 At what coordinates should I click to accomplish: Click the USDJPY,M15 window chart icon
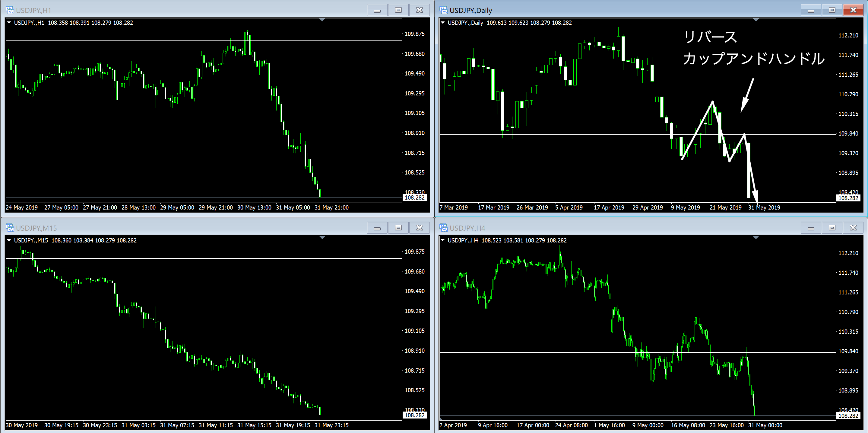10,228
